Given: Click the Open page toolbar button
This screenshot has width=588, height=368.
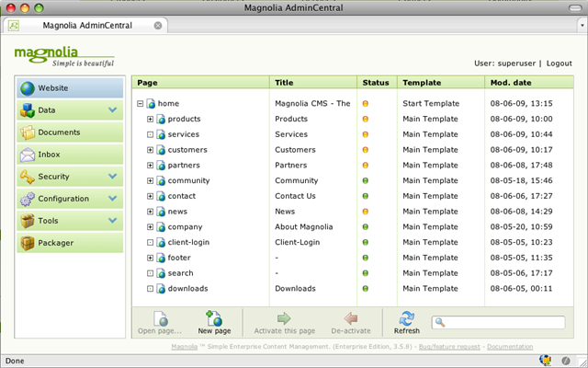Looking at the screenshot, I should (160, 323).
